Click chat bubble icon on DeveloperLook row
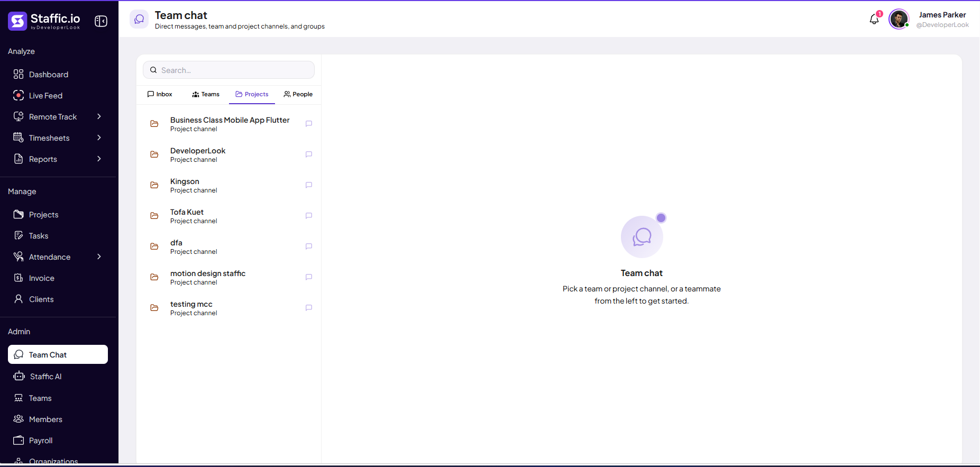 [x=309, y=154]
